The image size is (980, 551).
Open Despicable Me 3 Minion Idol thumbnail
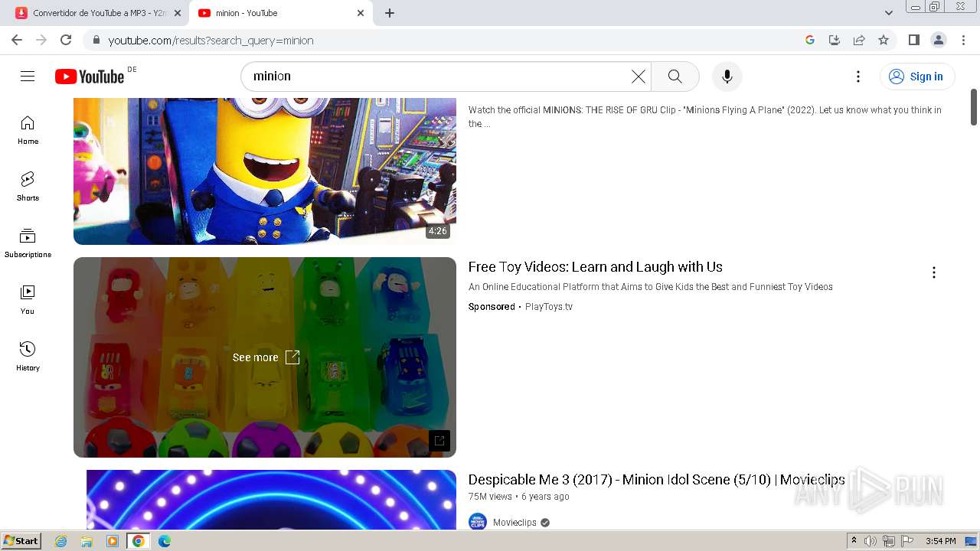[x=271, y=500]
